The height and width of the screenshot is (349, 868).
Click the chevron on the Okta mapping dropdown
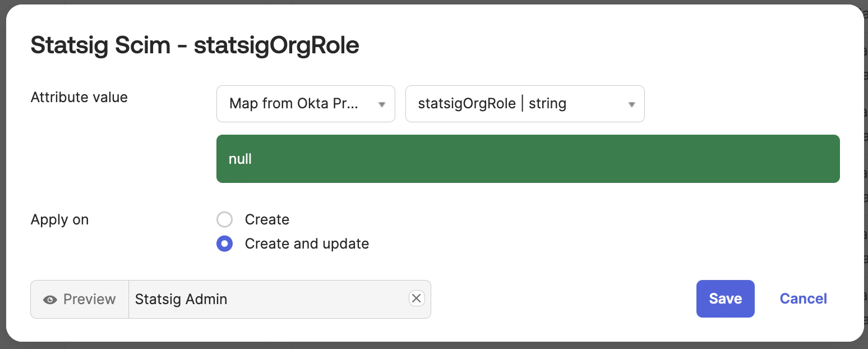click(382, 104)
